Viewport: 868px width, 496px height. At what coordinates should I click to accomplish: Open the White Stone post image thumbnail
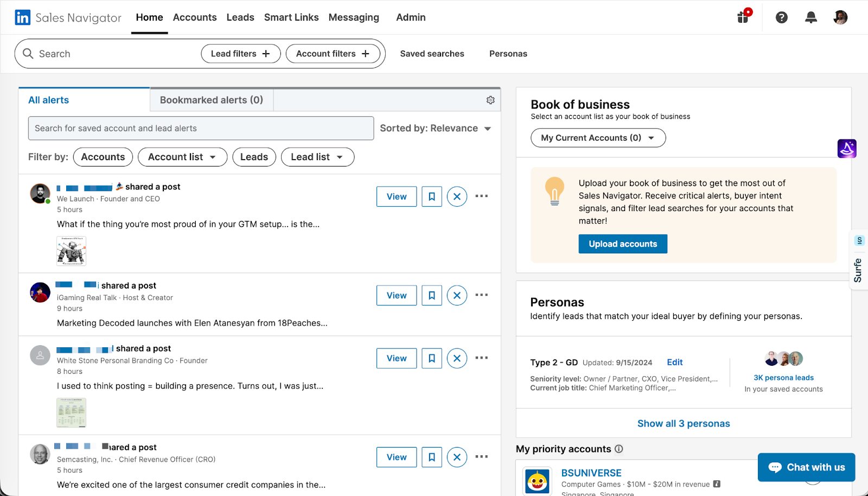pos(71,412)
